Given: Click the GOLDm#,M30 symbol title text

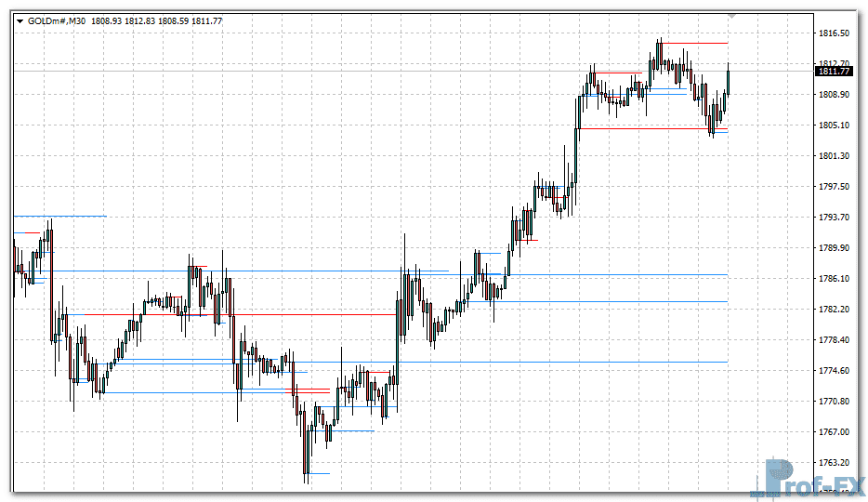Looking at the screenshot, I should (x=57, y=20).
